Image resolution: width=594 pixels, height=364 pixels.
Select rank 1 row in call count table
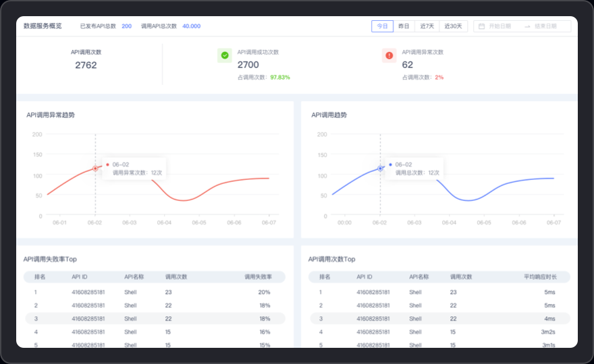pyautogui.click(x=439, y=293)
